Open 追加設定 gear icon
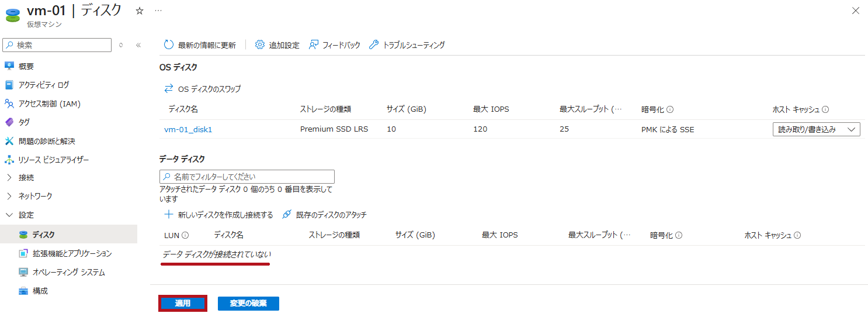 tap(260, 45)
